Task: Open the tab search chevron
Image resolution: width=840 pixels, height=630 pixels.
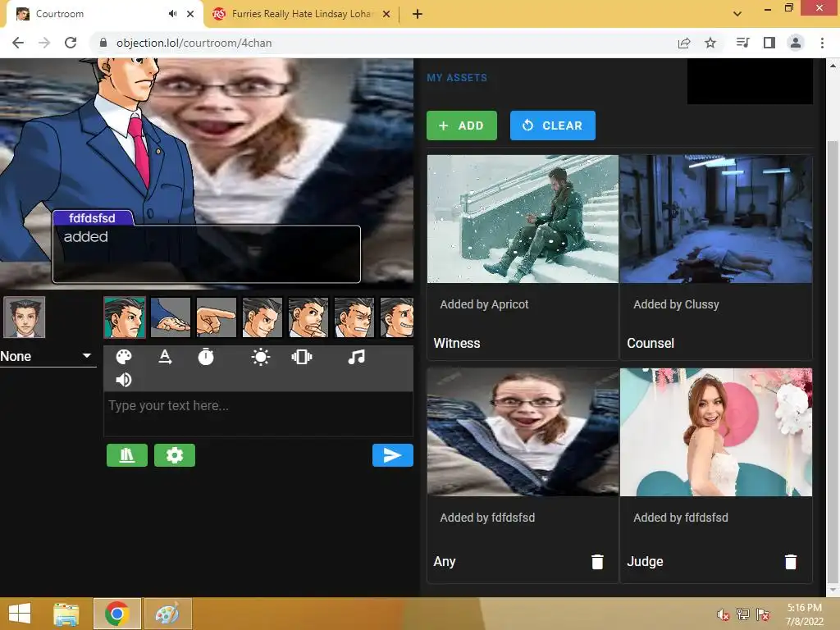Action: point(737,14)
